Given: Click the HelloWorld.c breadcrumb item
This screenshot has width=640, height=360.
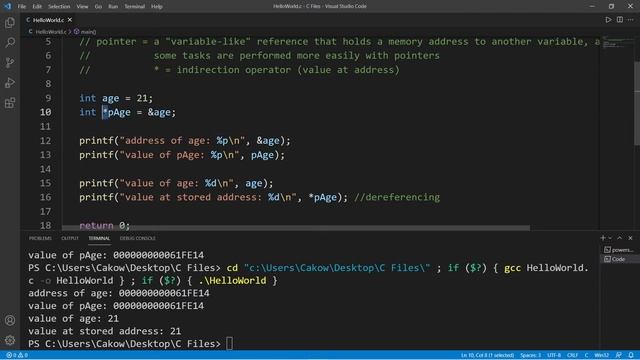Looking at the screenshot, I should [50, 31].
